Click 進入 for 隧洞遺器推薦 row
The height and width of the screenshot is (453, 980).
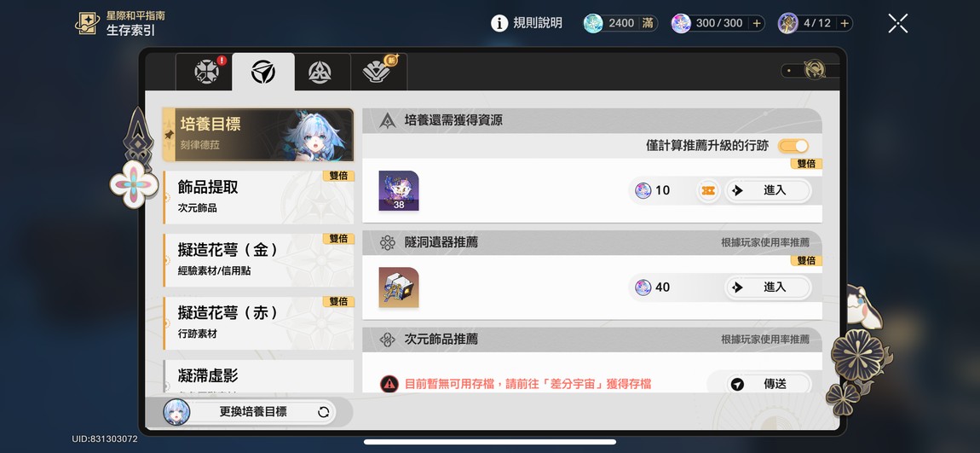click(768, 287)
